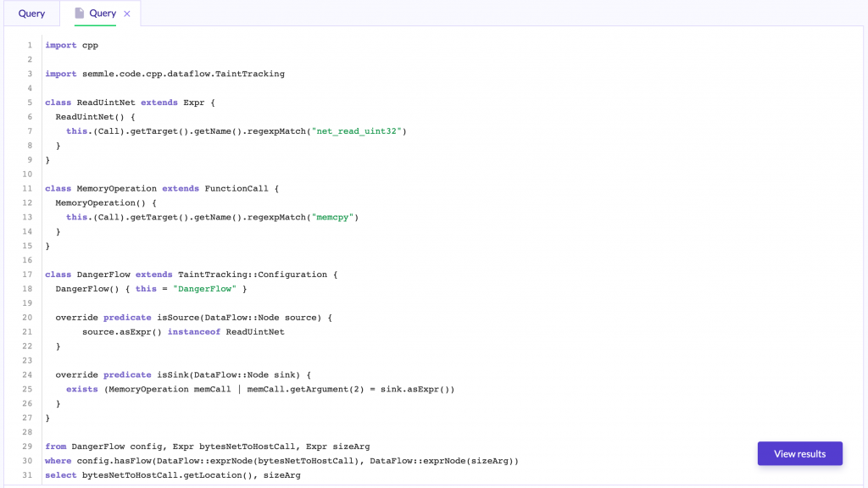
Task: Select line number 17 in the gutter
Action: [x=27, y=274]
